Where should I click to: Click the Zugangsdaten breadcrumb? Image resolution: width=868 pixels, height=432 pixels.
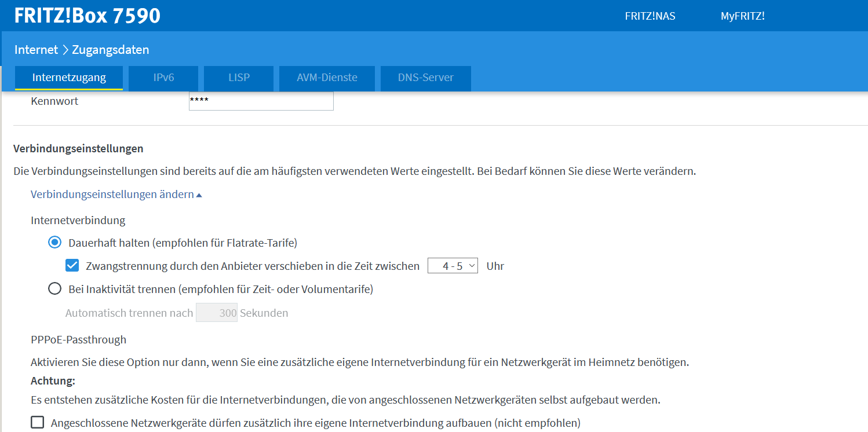111,50
